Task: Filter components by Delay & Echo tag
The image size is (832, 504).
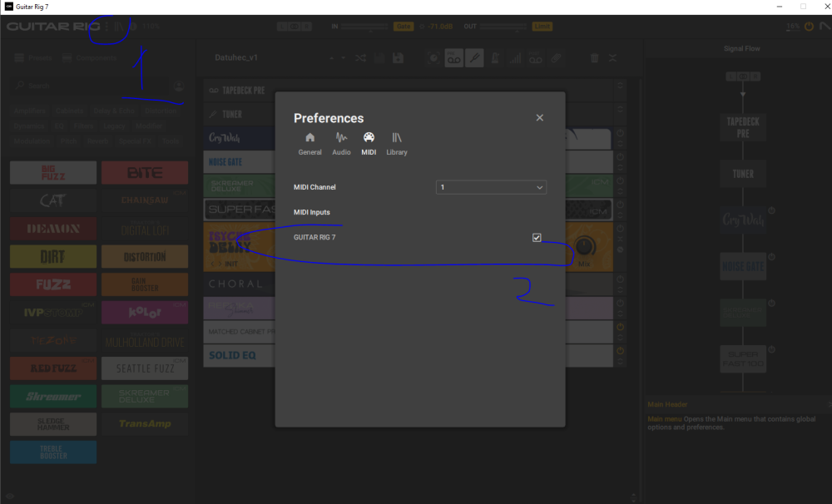Action: coord(114,111)
